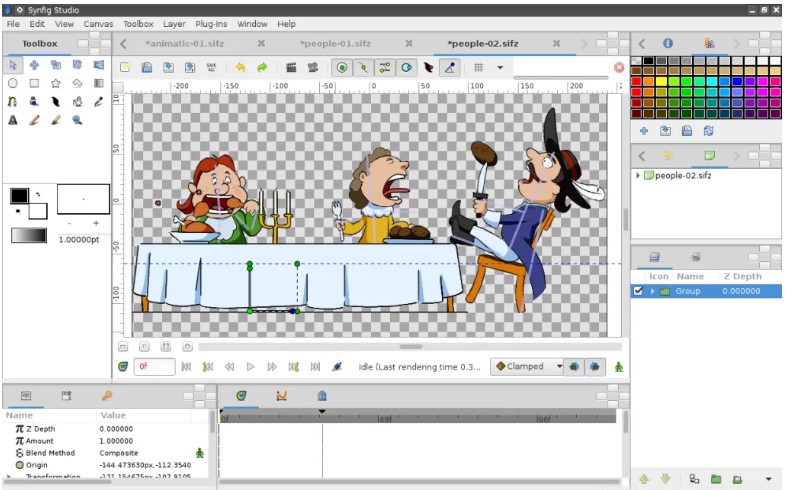Open the grid options dropdown arrow
Viewport: 787px width, 490px height.
[500, 67]
